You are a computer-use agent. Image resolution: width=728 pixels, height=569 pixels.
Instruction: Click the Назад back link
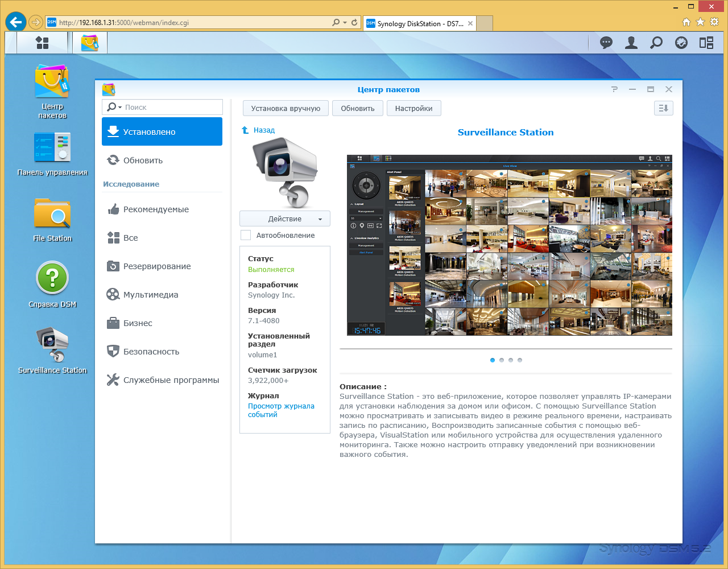point(258,130)
